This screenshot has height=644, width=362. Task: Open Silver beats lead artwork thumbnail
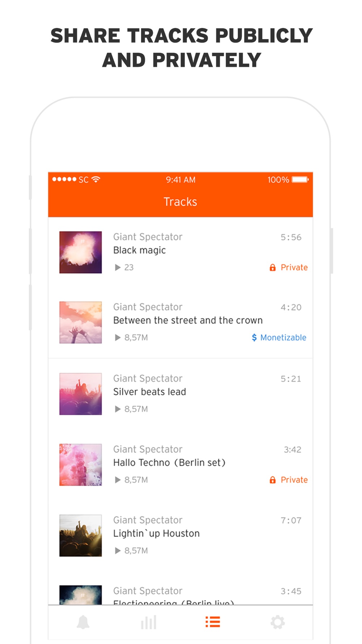click(80, 394)
